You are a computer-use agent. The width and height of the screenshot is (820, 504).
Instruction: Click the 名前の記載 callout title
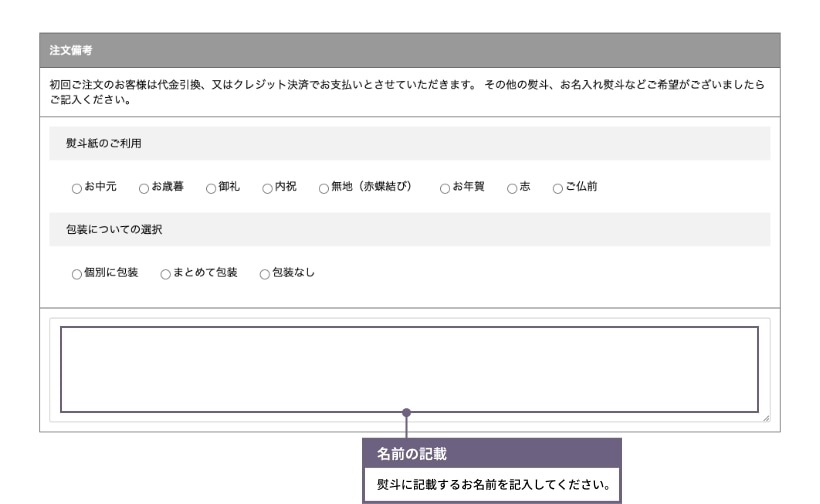pyautogui.click(x=411, y=453)
